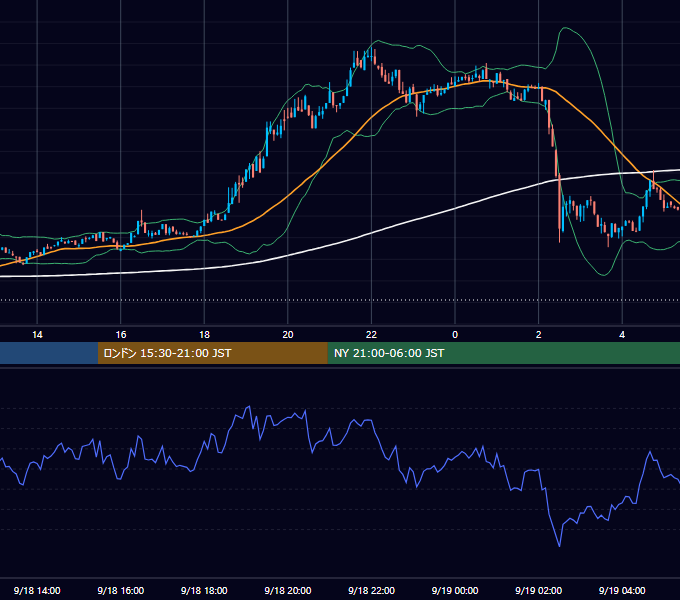Click the 22 hour axis label
Image resolution: width=680 pixels, height=600 pixels.
371,335
